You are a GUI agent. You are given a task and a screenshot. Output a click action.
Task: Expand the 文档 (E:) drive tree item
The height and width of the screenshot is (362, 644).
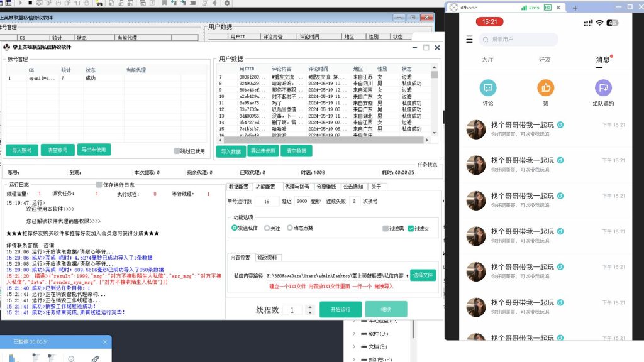point(354,347)
